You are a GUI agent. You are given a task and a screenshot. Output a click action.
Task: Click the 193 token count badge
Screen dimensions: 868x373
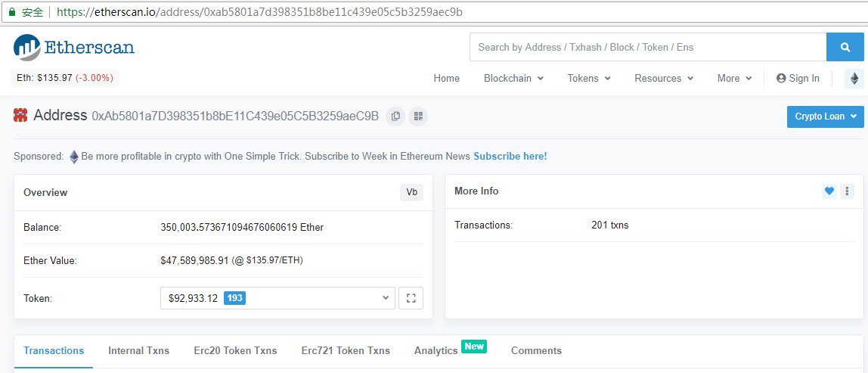(234, 298)
